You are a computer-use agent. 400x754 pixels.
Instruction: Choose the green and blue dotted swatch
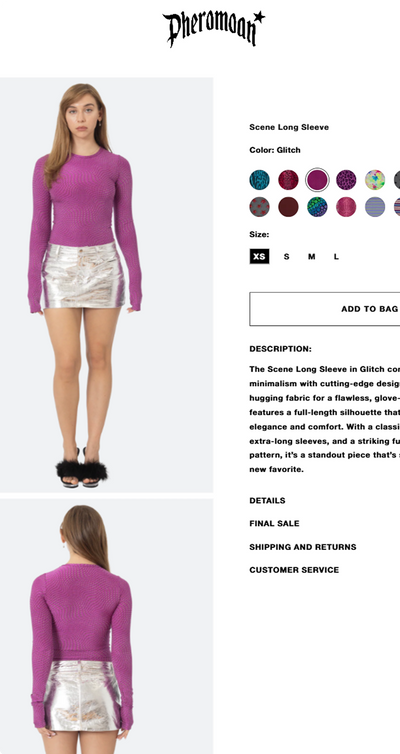(x=317, y=207)
